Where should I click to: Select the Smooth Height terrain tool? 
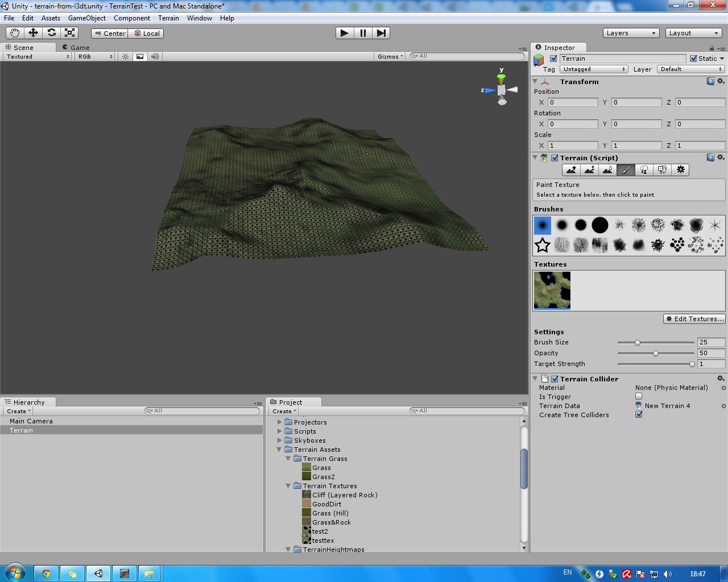pyautogui.click(x=607, y=169)
